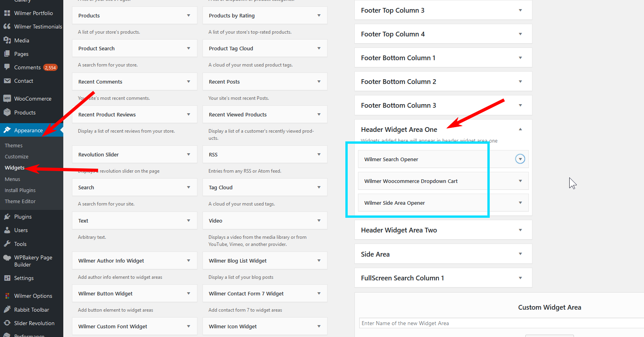Open Wilmer Woocommerce Dropdown Cart settings arrow
This screenshot has width=644, height=337.
coord(521,181)
